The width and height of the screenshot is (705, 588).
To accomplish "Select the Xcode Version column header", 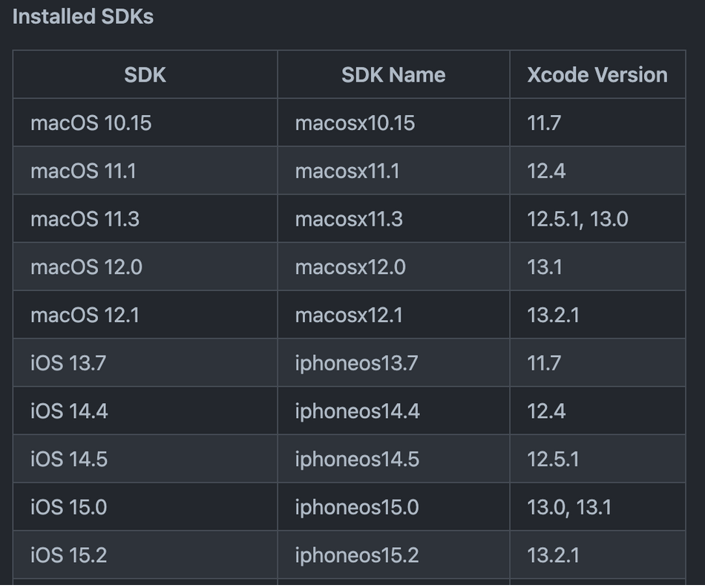I will point(597,75).
